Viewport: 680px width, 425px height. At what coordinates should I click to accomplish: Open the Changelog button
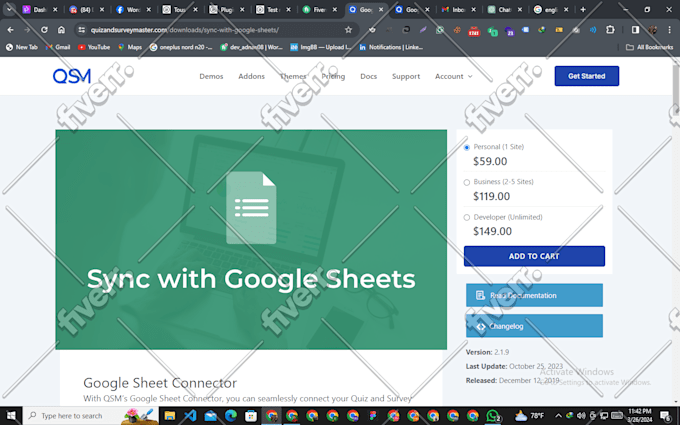(534, 326)
